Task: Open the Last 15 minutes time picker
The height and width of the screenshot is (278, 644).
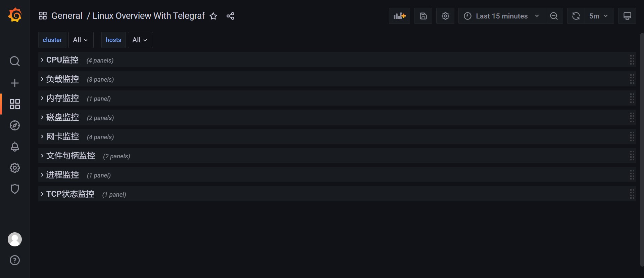Action: click(502, 16)
